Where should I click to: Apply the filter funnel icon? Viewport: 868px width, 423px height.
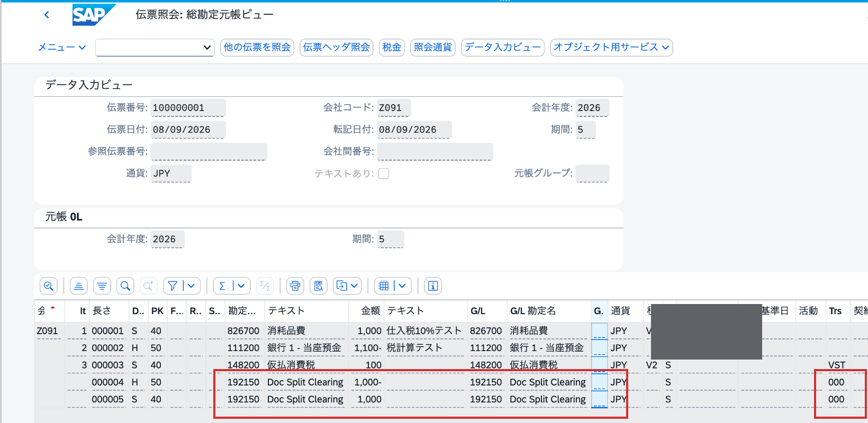[x=173, y=286]
